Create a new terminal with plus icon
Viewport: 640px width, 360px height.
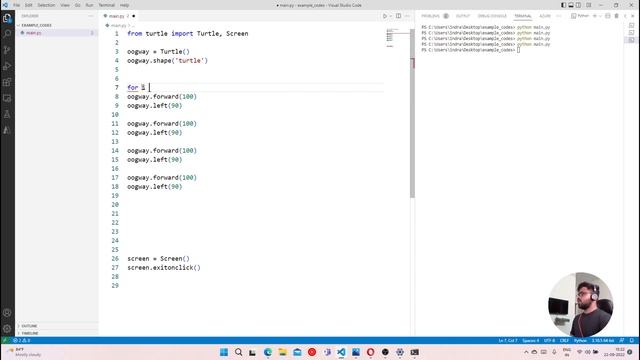pos(595,16)
